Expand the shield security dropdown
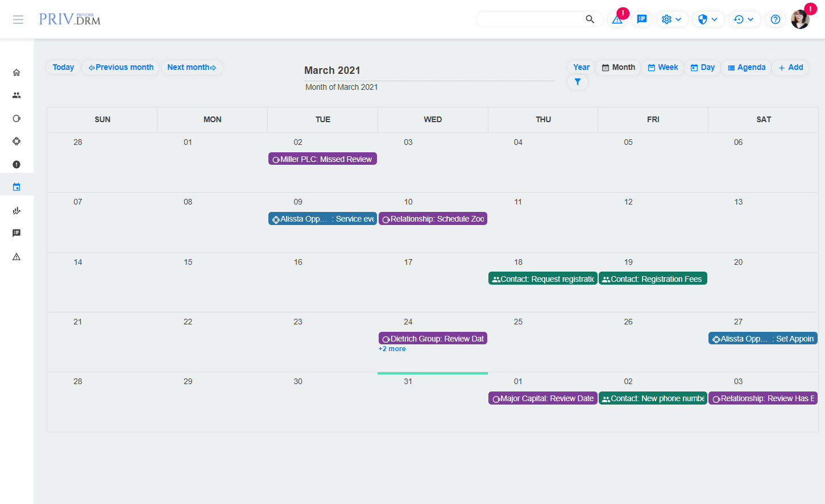The height and width of the screenshot is (504, 825). [x=707, y=19]
